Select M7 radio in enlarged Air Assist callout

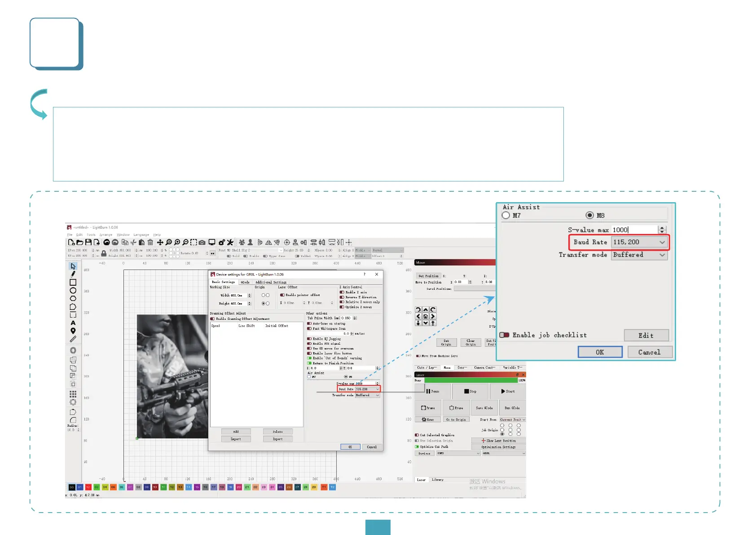click(506, 215)
